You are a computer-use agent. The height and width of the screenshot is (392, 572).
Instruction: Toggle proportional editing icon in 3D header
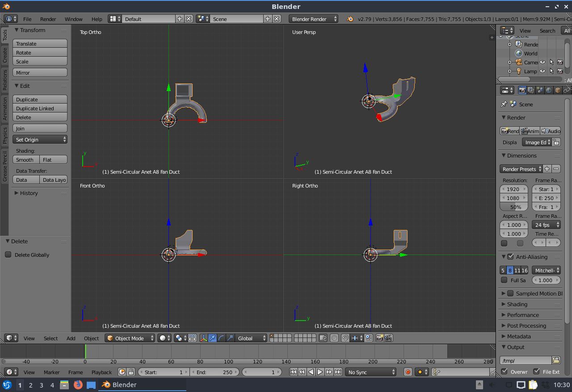[x=334, y=338]
